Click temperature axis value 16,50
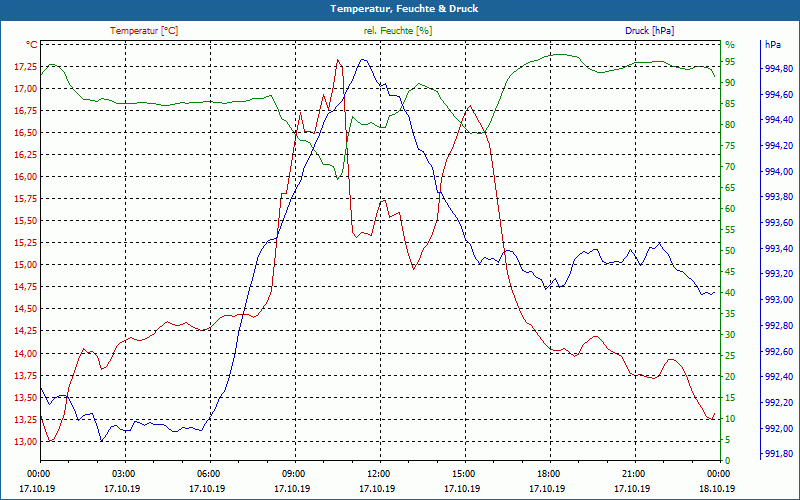 (27, 133)
